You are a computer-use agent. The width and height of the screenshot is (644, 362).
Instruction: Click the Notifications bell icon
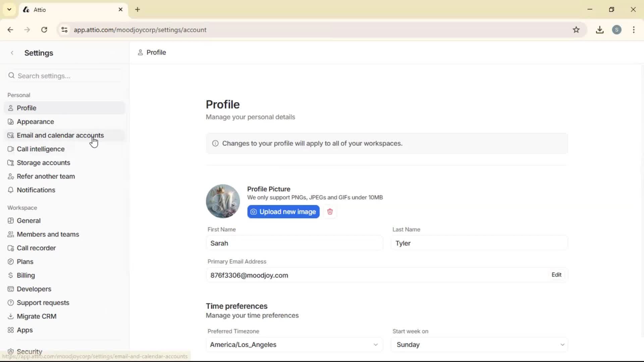coord(11,190)
